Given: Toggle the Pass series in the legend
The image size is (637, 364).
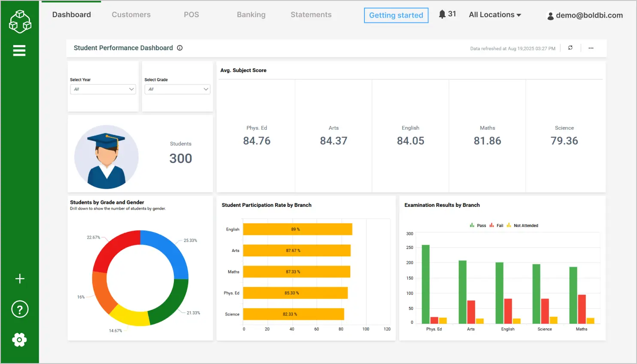Looking at the screenshot, I should coord(478,225).
